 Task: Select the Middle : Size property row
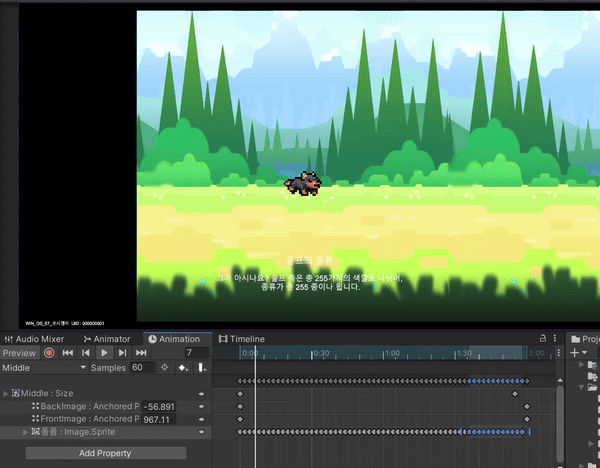pos(106,393)
